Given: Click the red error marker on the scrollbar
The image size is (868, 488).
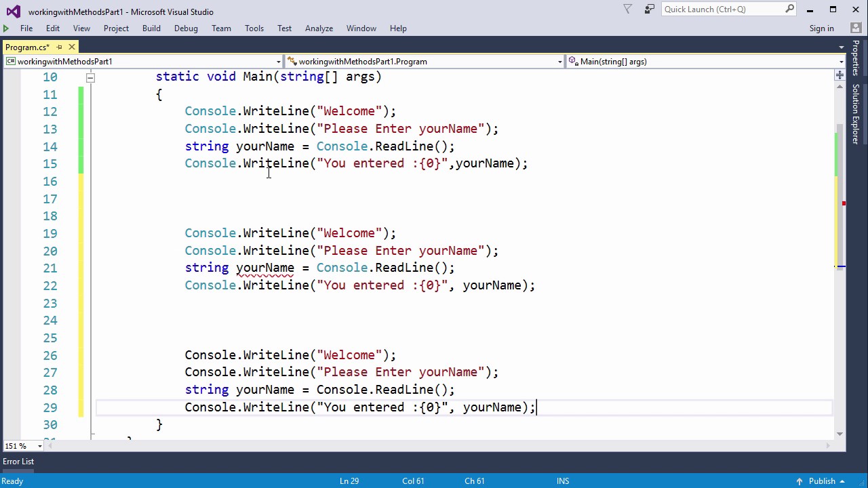Looking at the screenshot, I should coord(844,203).
